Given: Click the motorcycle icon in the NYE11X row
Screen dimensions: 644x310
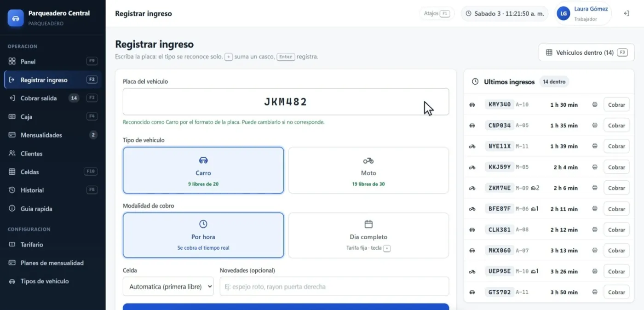Looking at the screenshot, I should (472, 146).
